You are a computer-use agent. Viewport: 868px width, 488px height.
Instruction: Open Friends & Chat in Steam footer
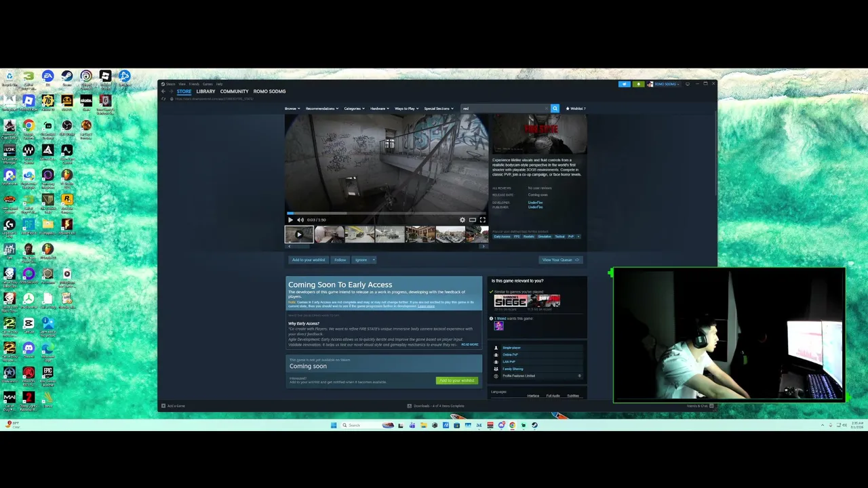pyautogui.click(x=700, y=406)
